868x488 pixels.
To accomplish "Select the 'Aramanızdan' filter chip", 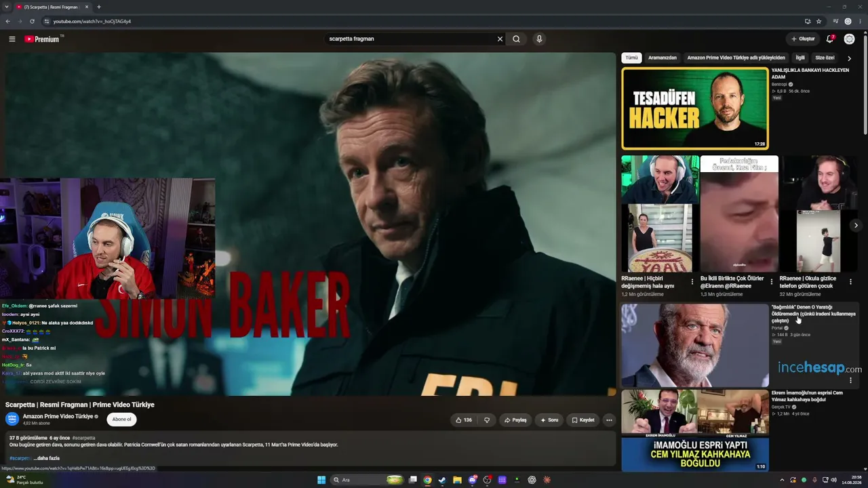I will coord(663,58).
